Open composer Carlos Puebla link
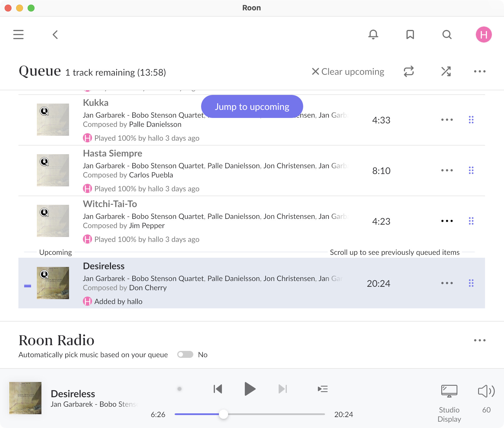Screen dimensions: 504x428 point(151,175)
